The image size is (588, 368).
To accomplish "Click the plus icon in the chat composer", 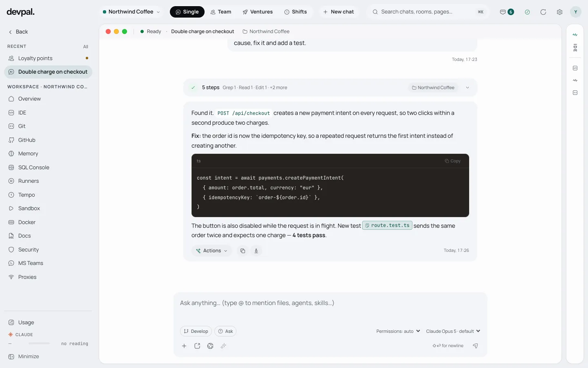I will pos(184,346).
